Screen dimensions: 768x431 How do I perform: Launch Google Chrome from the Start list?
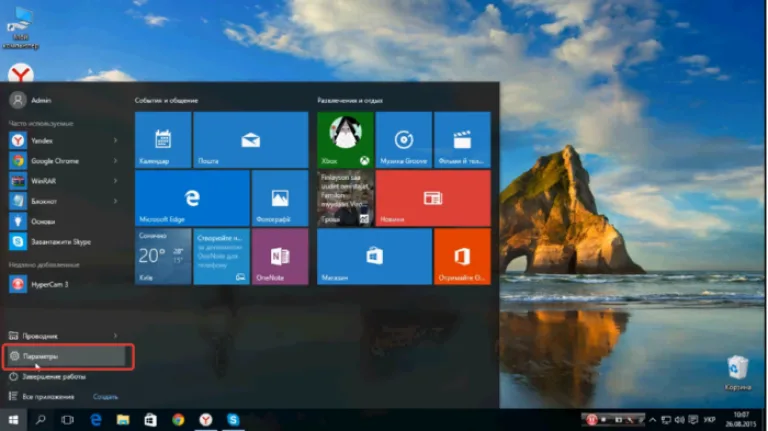pyautogui.click(x=64, y=161)
